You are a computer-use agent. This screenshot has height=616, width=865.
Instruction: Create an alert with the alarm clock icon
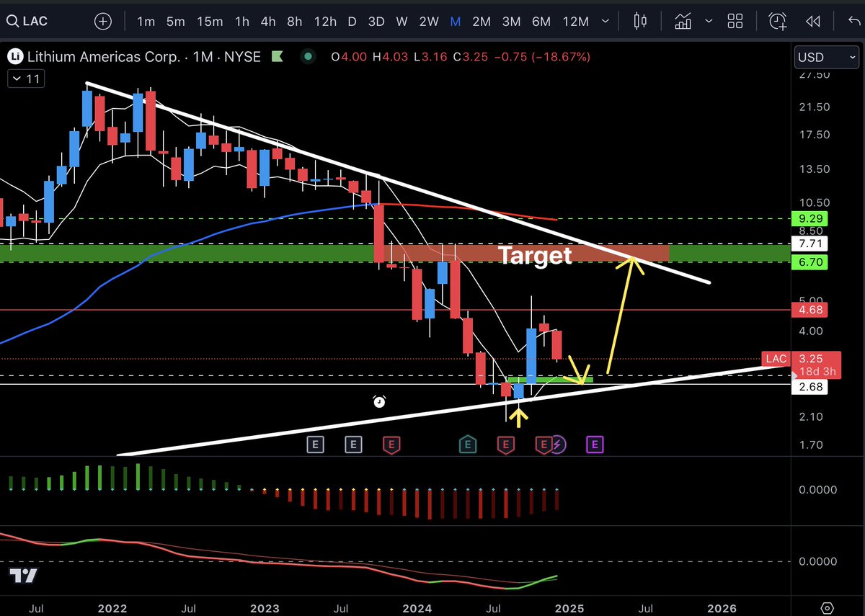point(778,21)
